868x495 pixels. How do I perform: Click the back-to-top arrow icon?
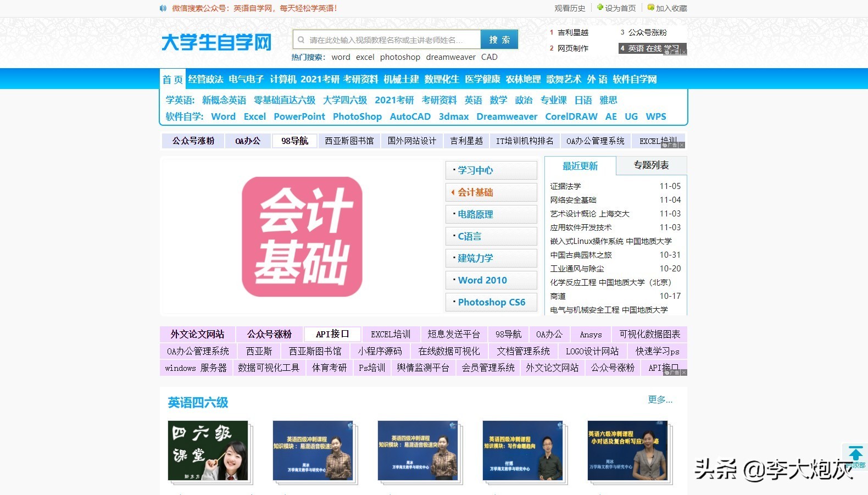click(x=855, y=454)
